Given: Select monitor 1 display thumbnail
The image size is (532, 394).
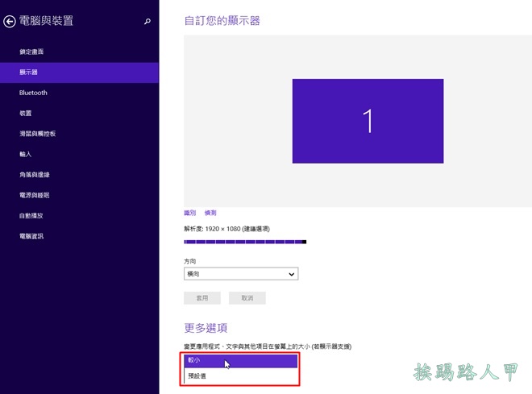Looking at the screenshot, I should [368, 121].
